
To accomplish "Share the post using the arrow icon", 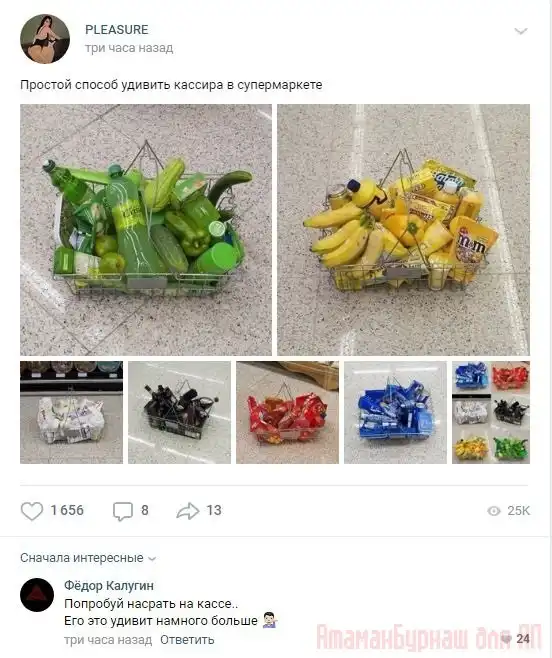I will 188,511.
